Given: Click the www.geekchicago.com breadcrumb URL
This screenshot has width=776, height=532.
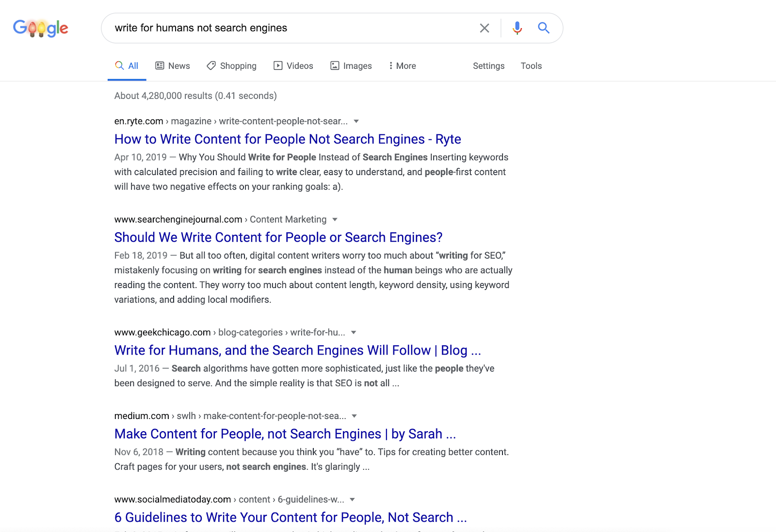Looking at the screenshot, I should (229, 333).
